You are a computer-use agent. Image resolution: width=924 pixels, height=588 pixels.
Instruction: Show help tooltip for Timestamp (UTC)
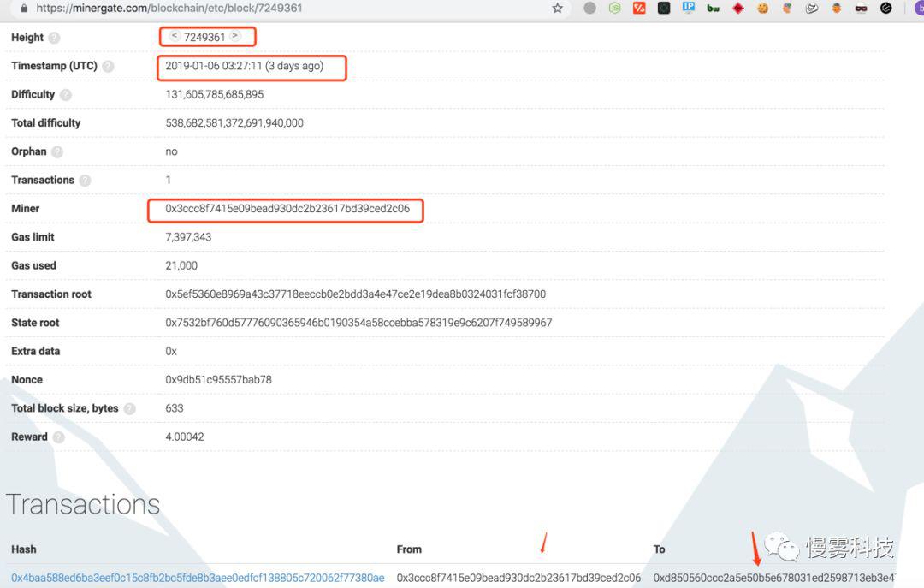click(x=108, y=66)
